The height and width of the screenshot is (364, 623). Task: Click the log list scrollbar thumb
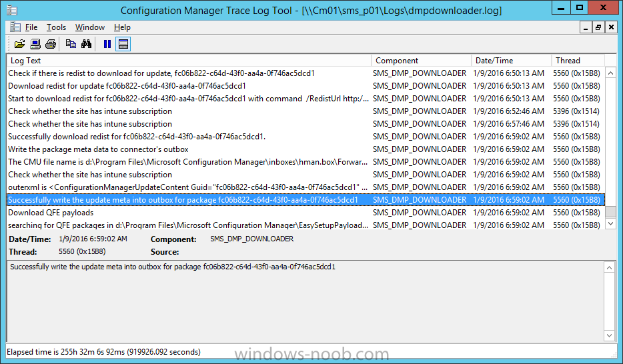click(x=611, y=211)
